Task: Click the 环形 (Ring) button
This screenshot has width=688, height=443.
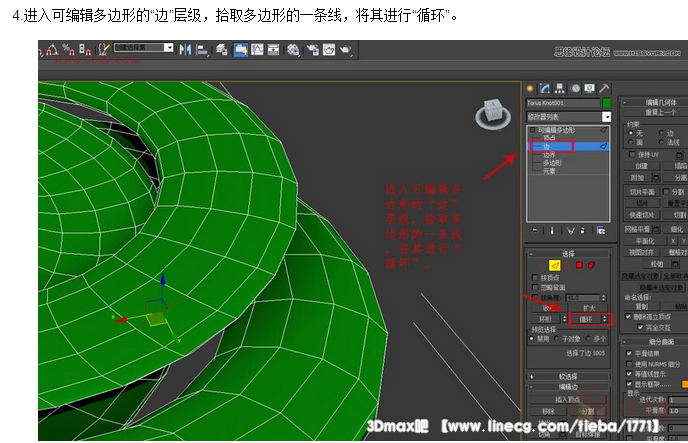Action: pyautogui.click(x=545, y=319)
